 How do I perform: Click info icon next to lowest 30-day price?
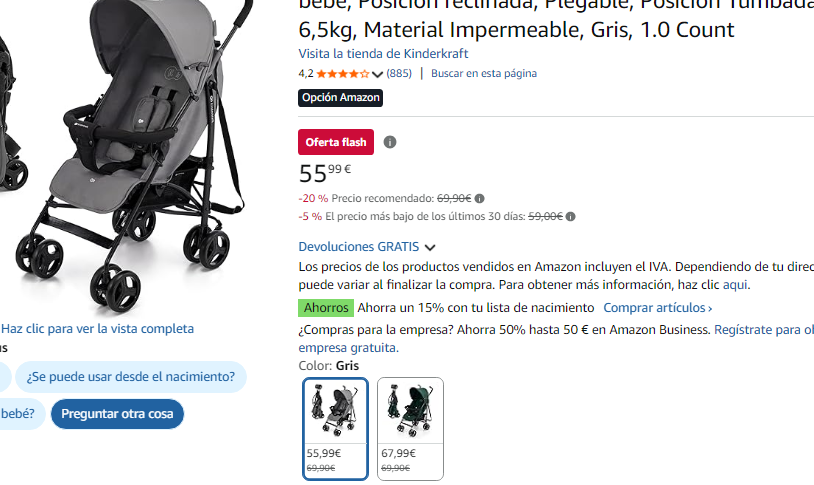pyautogui.click(x=571, y=217)
